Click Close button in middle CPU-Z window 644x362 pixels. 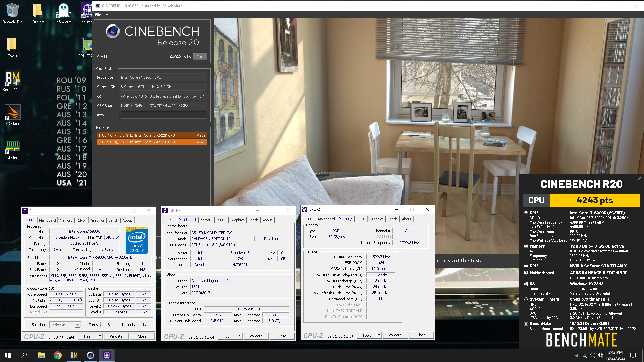tap(282, 336)
